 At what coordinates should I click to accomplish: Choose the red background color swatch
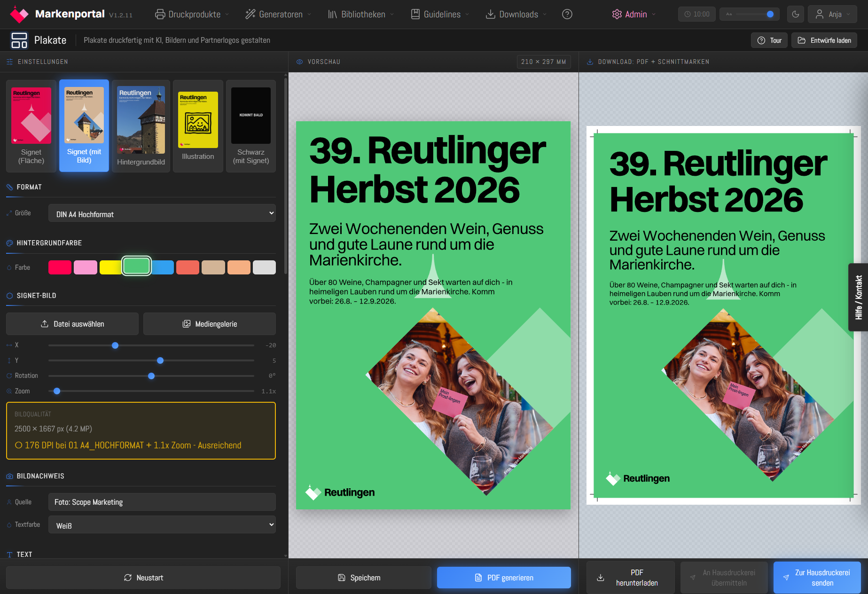tap(60, 267)
